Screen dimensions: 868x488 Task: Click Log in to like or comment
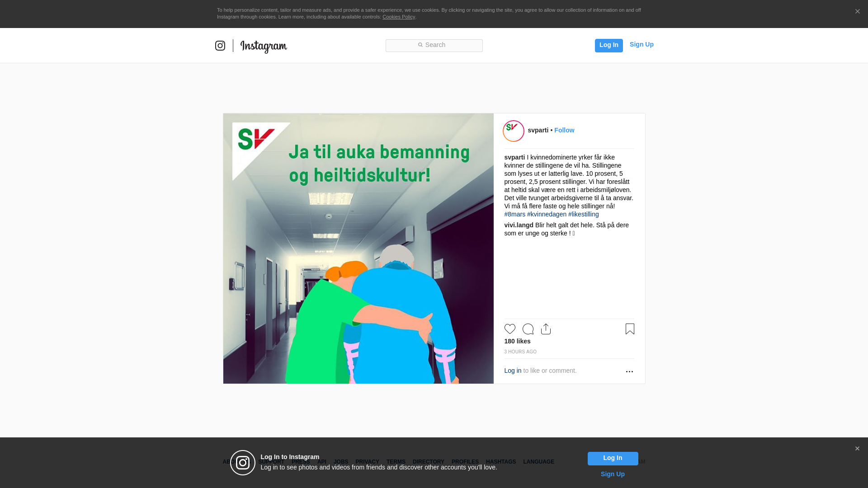pos(513,371)
